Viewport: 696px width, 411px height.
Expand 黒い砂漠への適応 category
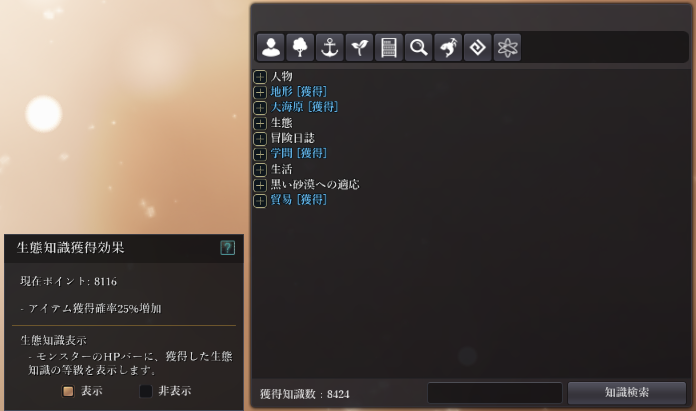[260, 185]
